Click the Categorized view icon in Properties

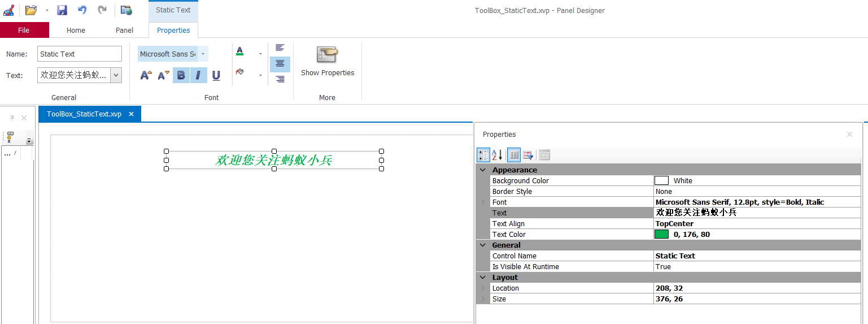(x=483, y=155)
